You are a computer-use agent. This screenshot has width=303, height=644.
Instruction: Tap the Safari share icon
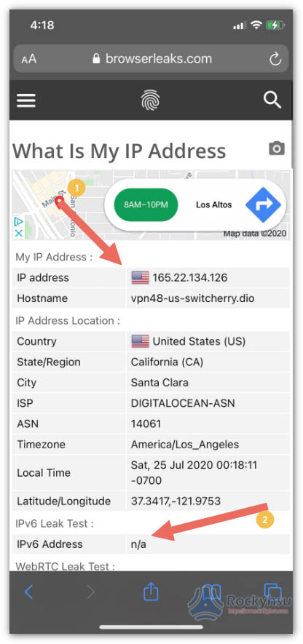151,592
